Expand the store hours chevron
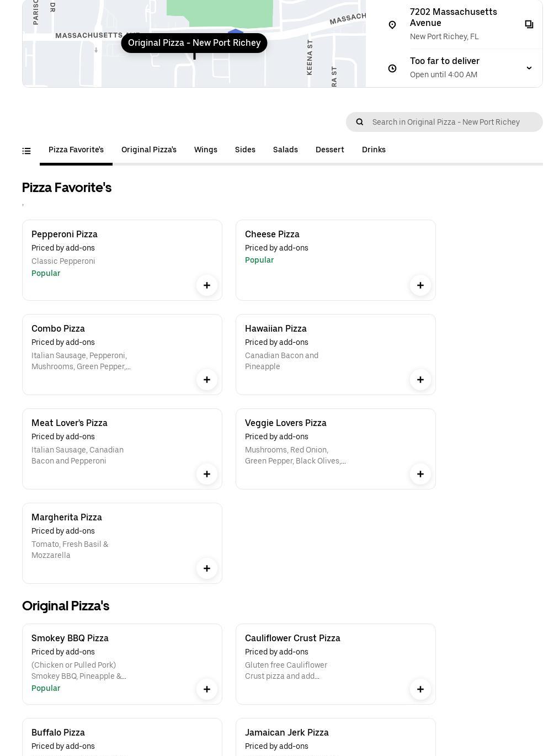554x756 pixels. 529,68
